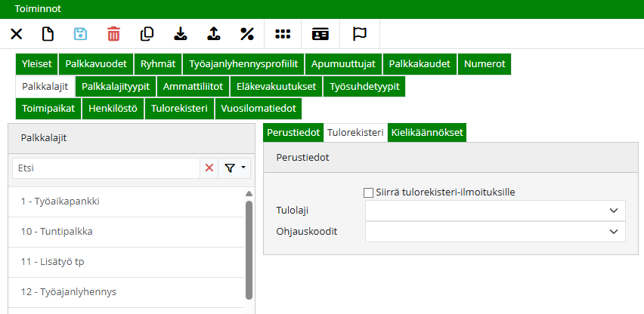
Task: Click the download import icon
Action: coord(180,34)
